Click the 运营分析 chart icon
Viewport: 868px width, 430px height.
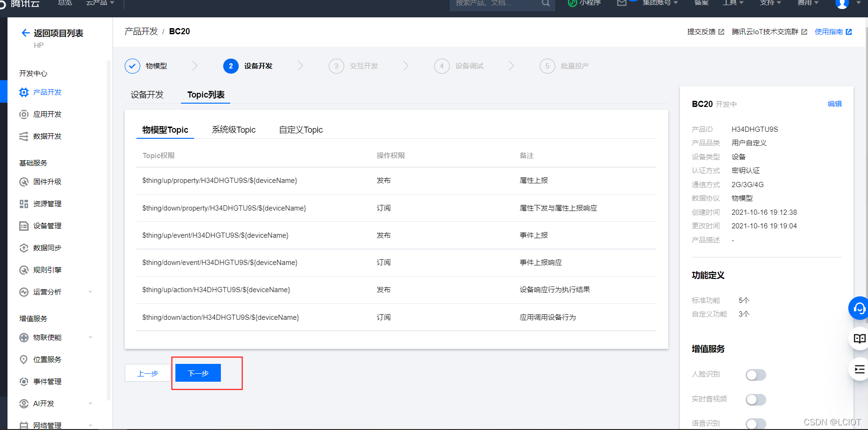pos(24,292)
